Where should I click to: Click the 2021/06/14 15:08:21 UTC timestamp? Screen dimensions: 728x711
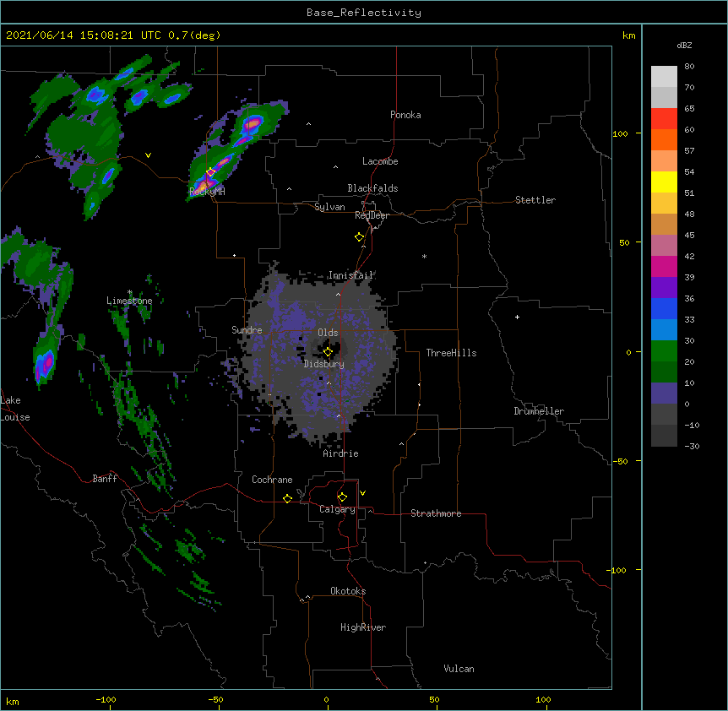click(x=83, y=35)
